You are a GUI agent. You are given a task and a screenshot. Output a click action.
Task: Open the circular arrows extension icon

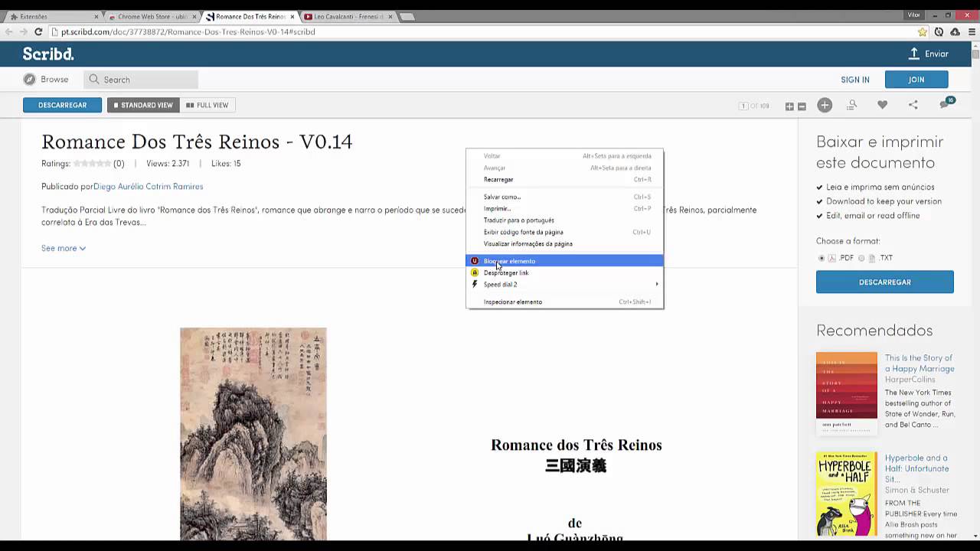[939, 32]
